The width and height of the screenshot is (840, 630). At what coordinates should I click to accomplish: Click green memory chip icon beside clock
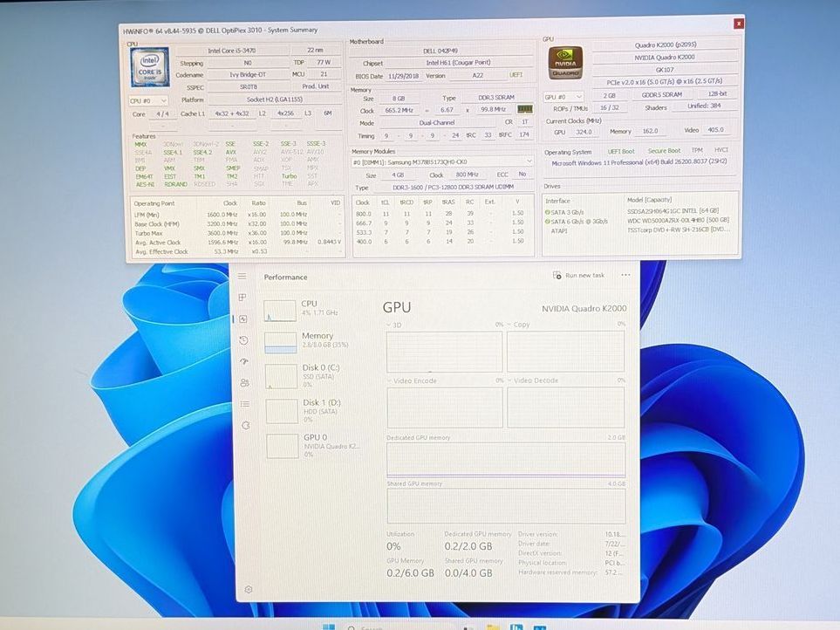coord(524,109)
